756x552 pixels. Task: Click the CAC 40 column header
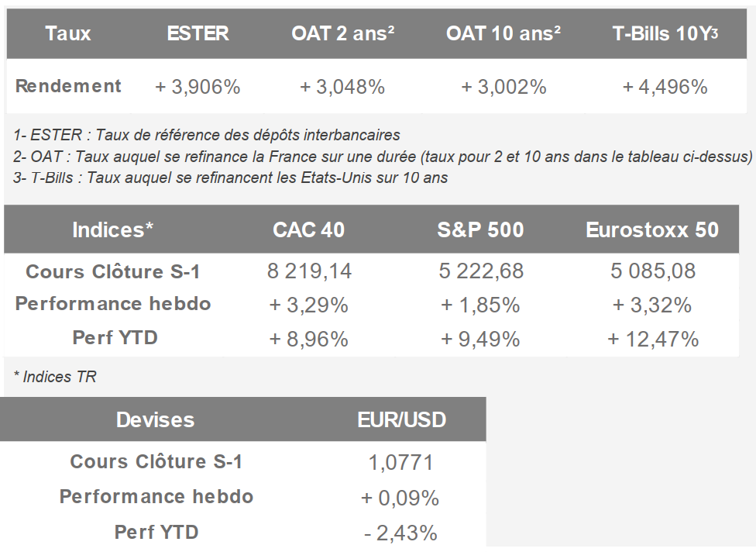(309, 230)
